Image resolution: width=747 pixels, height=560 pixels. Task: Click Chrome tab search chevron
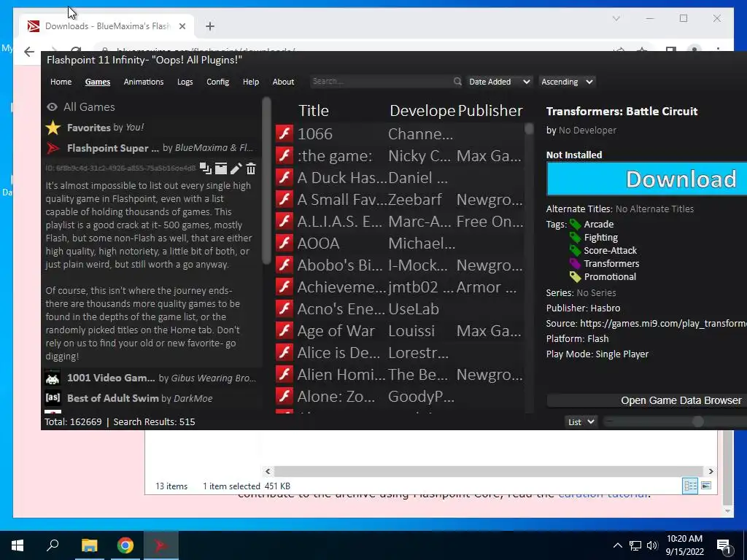pos(616,18)
